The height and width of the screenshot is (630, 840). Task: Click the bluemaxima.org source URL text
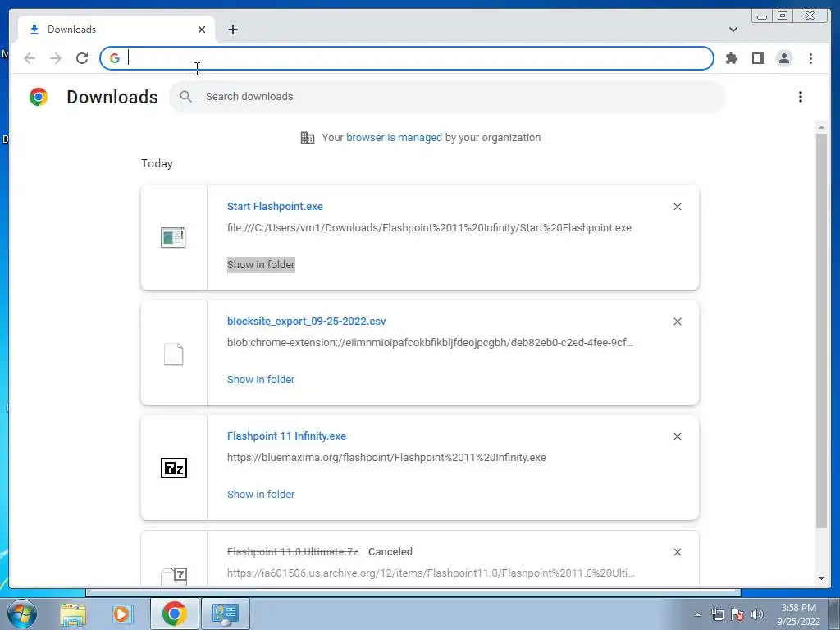(386, 458)
